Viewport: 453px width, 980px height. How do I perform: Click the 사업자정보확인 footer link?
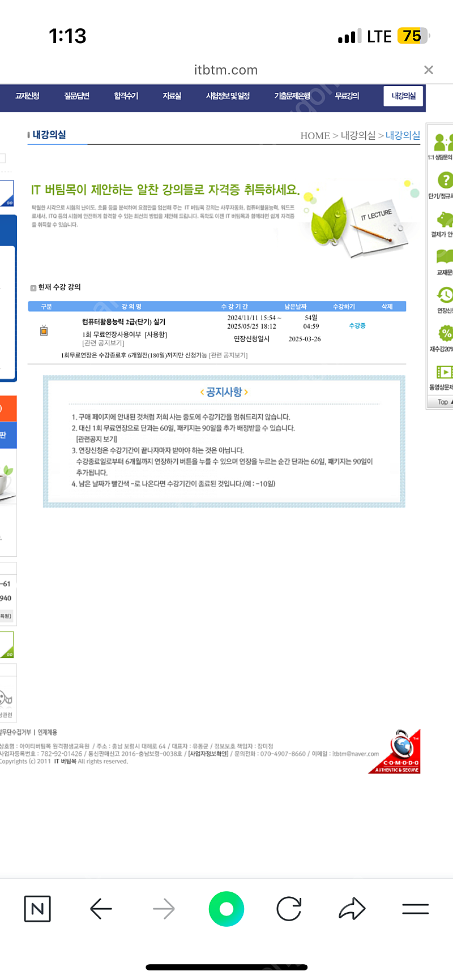(x=208, y=754)
